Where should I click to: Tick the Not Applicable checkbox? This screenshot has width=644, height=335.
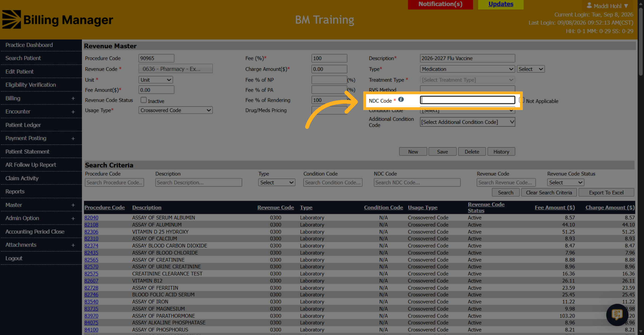point(522,100)
